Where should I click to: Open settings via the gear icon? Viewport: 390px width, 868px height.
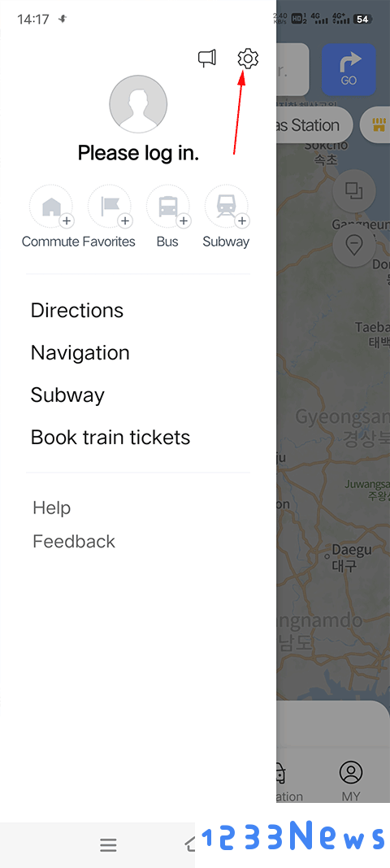pos(248,58)
